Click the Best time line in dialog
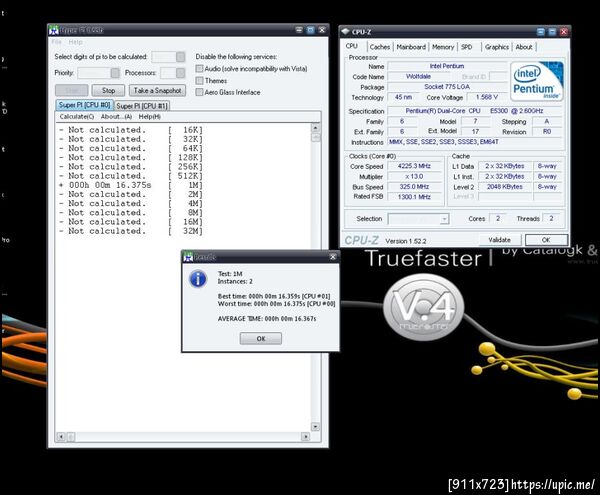The height and width of the screenshot is (495, 600). 274,296
